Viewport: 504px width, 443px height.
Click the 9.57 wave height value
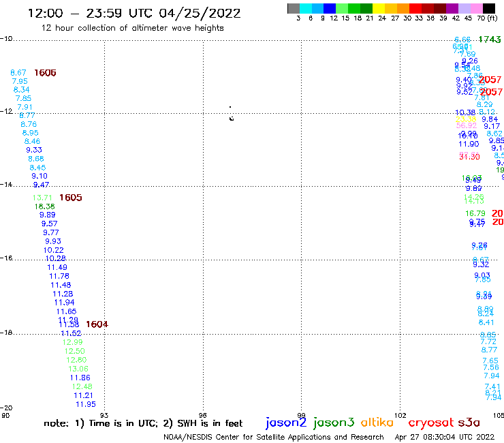pos(49,224)
